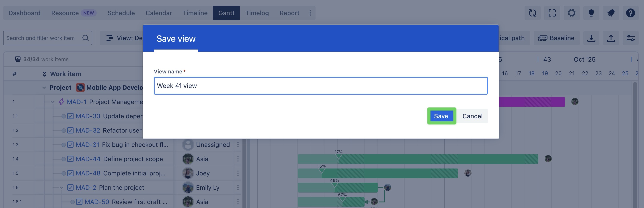
Task: Click the task type checkbox icon for MAD-32
Action: tap(70, 131)
